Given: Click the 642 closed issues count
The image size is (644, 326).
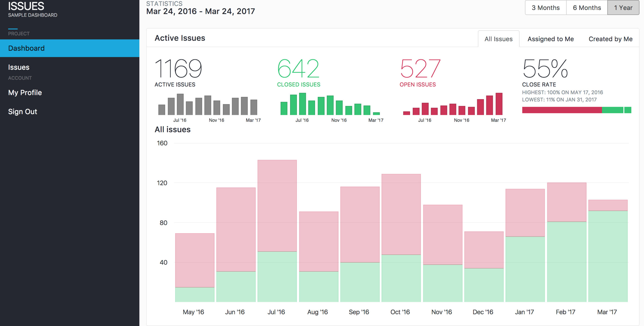Looking at the screenshot, I should (x=298, y=69).
